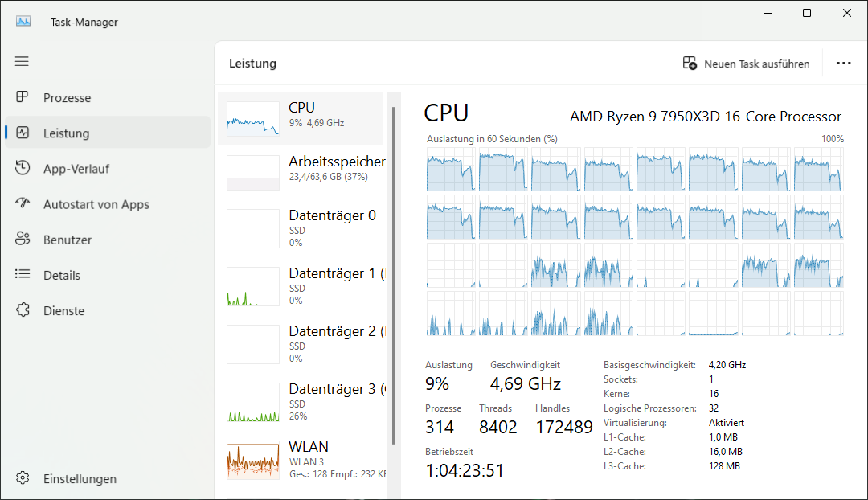Click the processor name AMD Ryzen 9 7950X3D
868x500 pixels.
pyautogui.click(x=706, y=117)
